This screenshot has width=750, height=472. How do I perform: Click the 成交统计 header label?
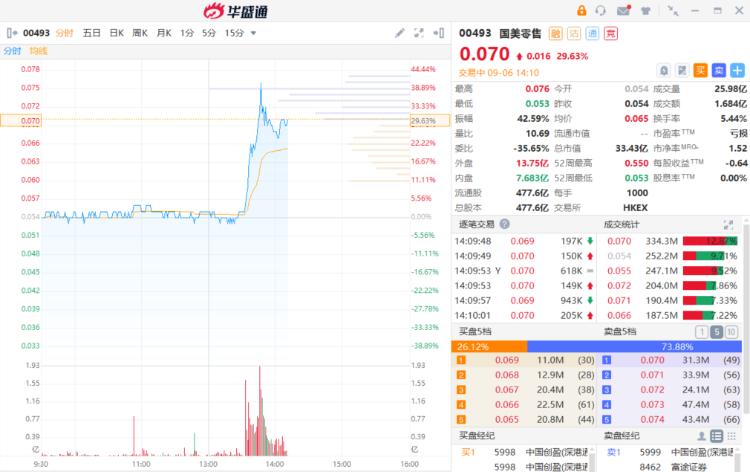pos(621,224)
